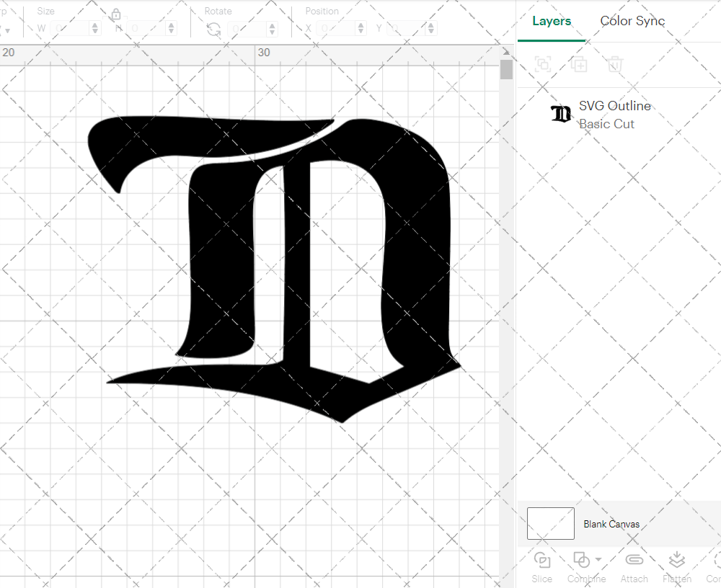Click the Rotate icon in the toolbar
The image size is (721, 588).
(213, 29)
